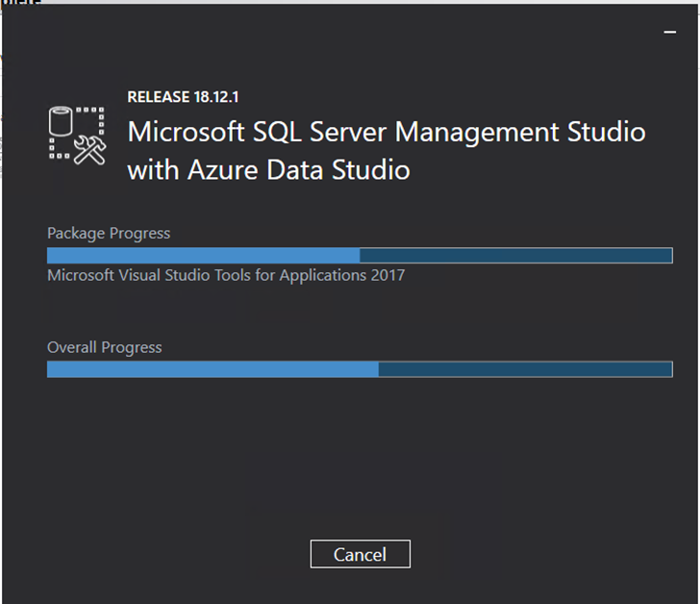Screen dimensions: 700x604
Task: Click the unfilled part of Overall Progress bar
Action: [x=524, y=369]
